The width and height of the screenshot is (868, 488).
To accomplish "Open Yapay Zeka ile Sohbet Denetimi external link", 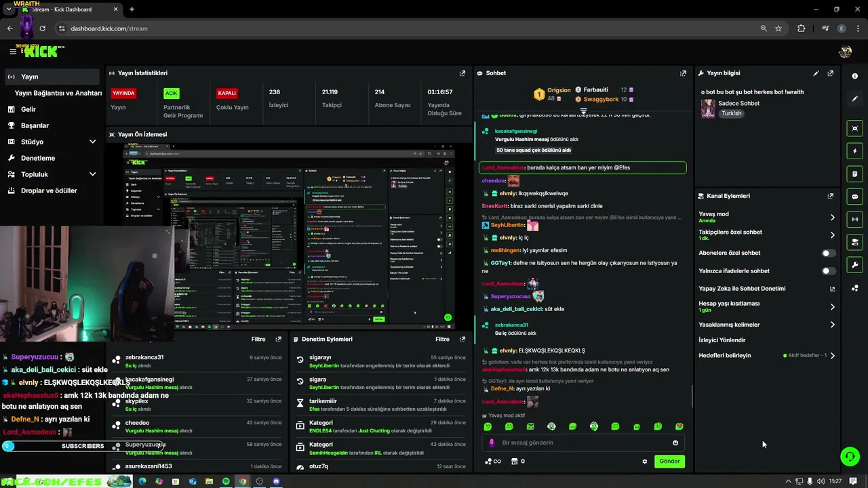I will point(832,289).
